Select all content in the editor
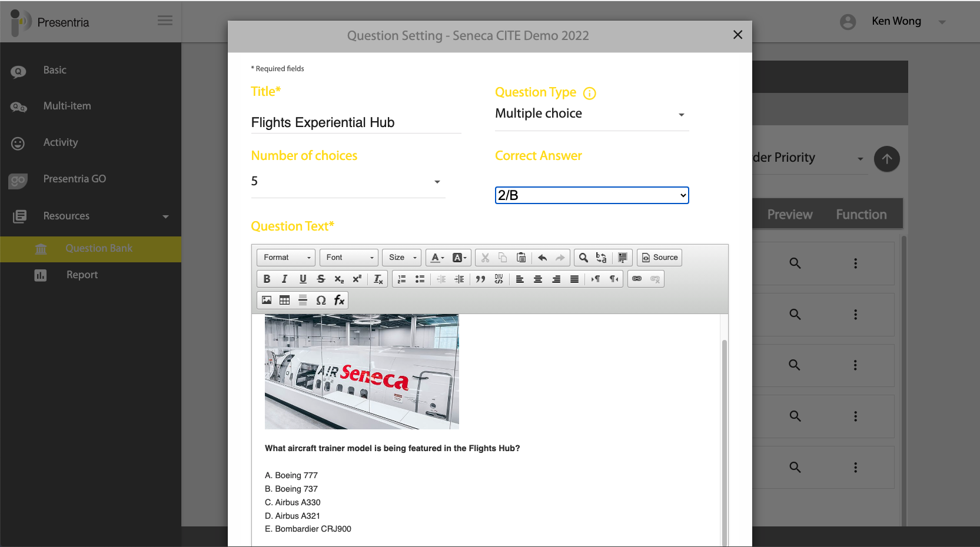Screen dimensions: 980x547 pyautogui.click(x=622, y=257)
